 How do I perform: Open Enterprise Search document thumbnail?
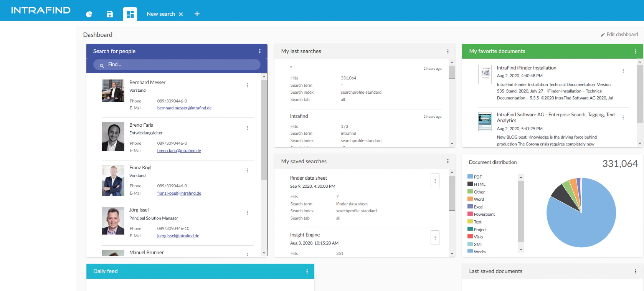click(x=485, y=122)
